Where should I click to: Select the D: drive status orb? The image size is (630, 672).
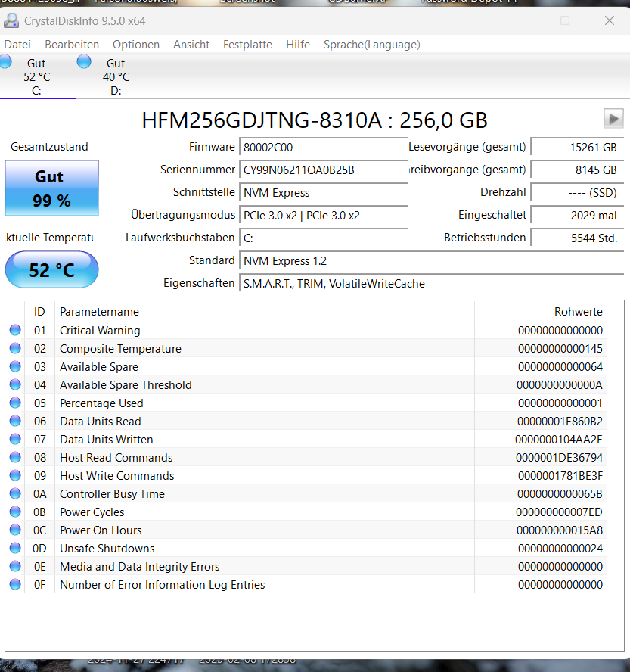coord(84,62)
